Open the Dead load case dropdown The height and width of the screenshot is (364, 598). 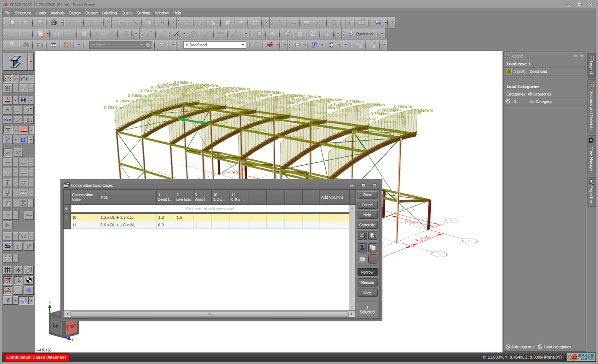243,45
